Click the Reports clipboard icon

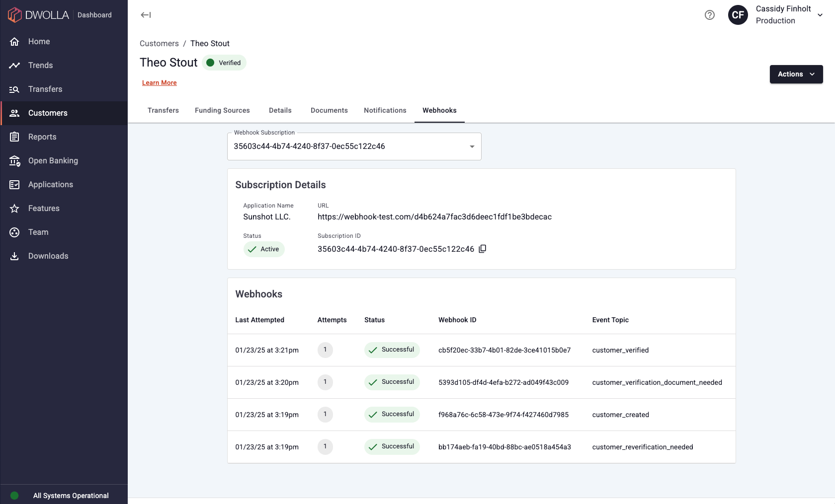(14, 137)
